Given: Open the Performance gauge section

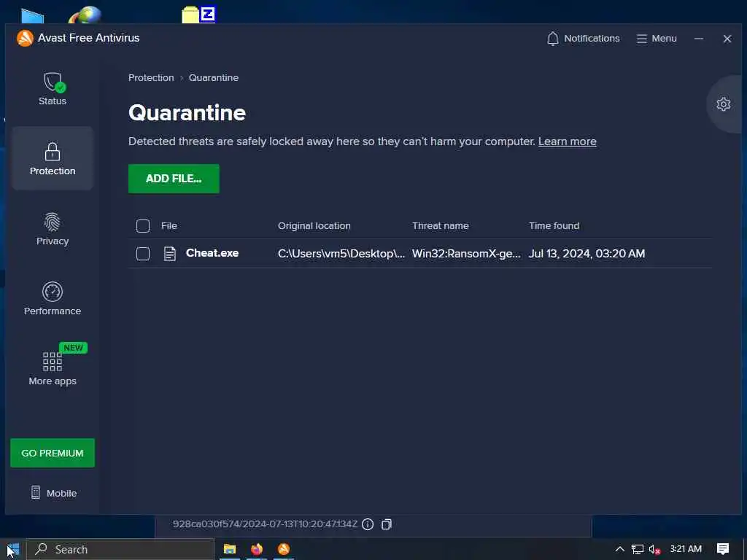Looking at the screenshot, I should [x=53, y=298].
